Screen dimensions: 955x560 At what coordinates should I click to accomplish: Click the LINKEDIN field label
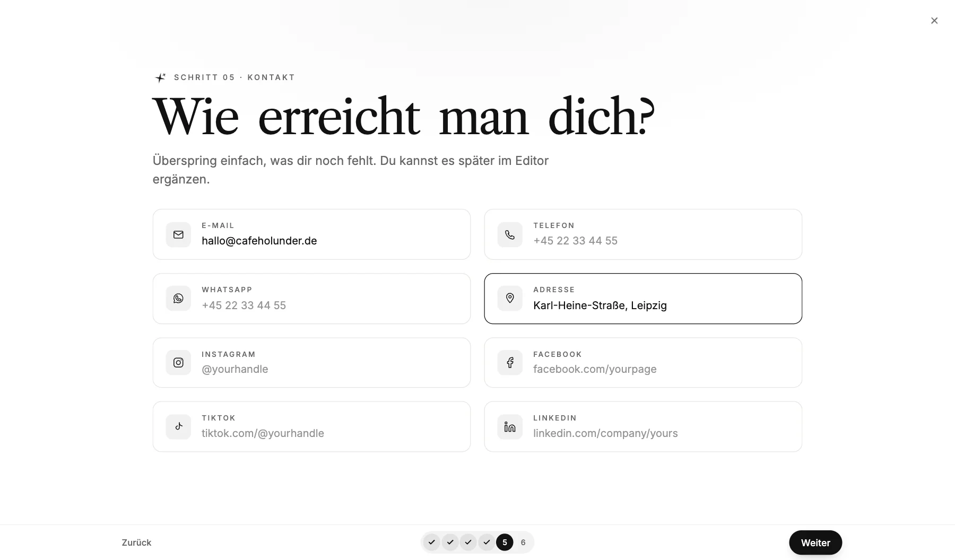[x=555, y=418]
